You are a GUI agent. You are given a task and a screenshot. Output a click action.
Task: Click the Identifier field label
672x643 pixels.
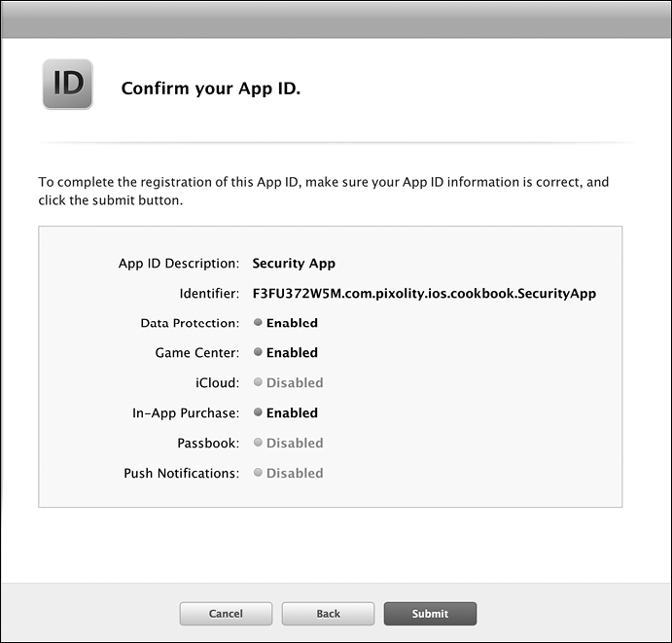pos(208,293)
